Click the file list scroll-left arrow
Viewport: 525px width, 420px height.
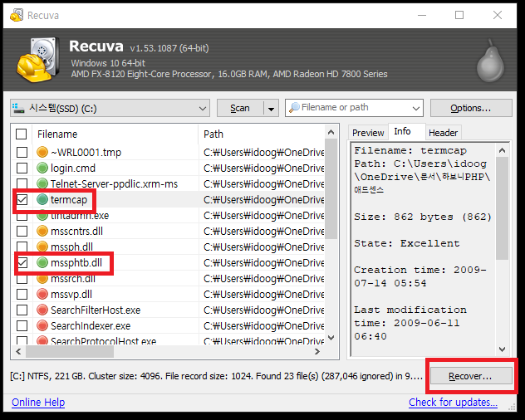(x=19, y=352)
